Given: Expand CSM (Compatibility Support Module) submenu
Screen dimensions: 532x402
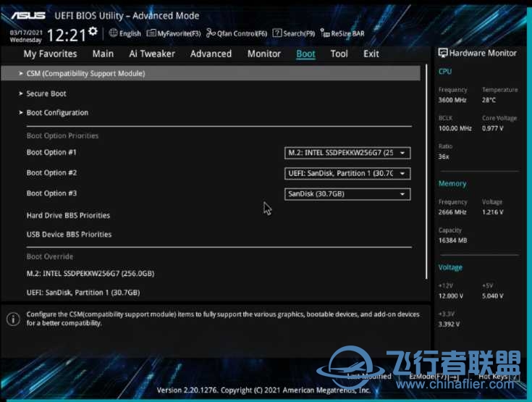Looking at the screenshot, I should 211,73.
